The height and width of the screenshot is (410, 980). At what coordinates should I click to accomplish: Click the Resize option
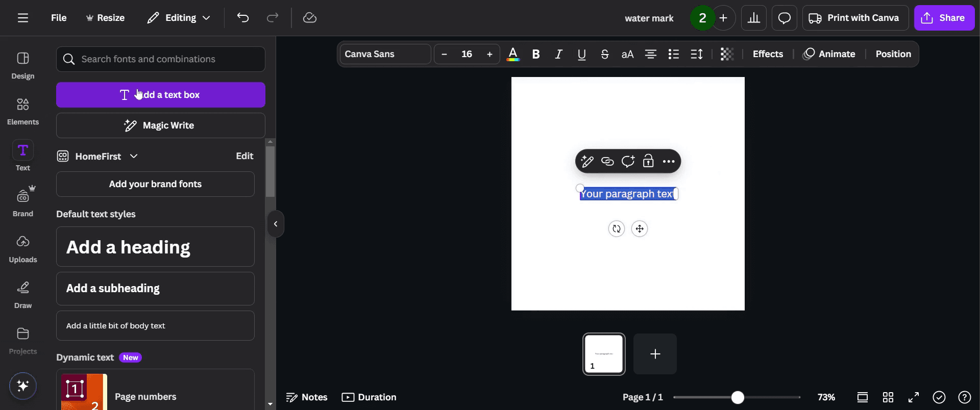[105, 18]
